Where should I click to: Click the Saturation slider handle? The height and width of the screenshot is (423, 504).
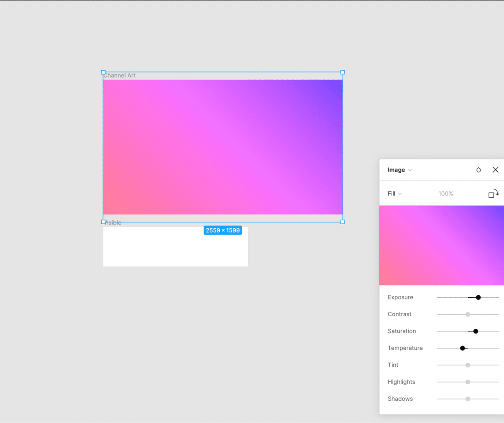tap(476, 331)
